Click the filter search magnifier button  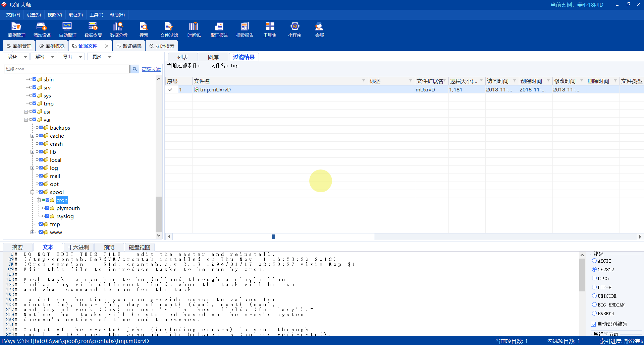coord(135,69)
